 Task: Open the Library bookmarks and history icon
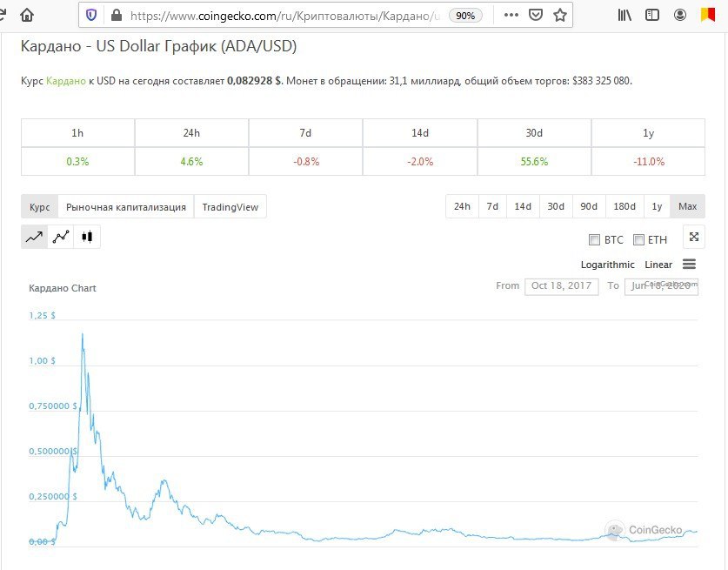pos(624,16)
